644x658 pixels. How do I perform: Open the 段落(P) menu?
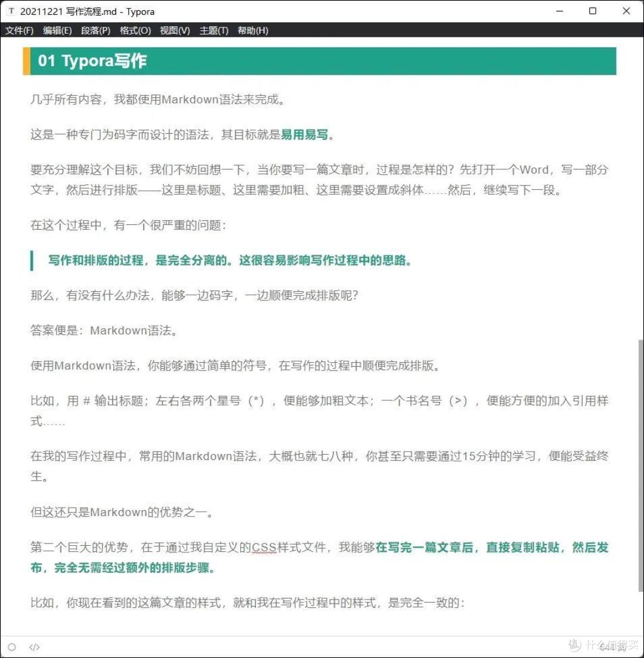[95, 30]
